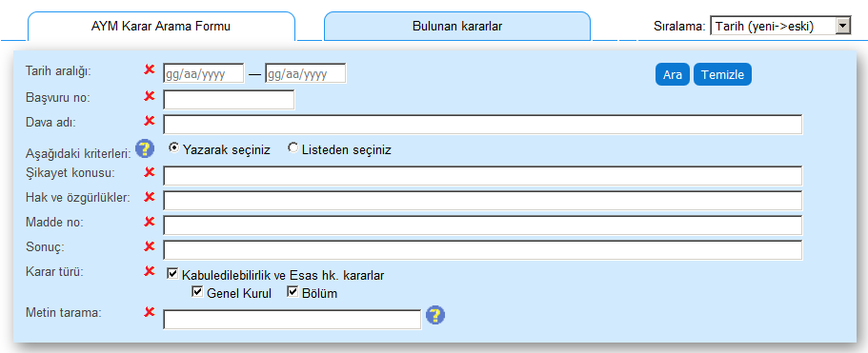Click the Metin tarama text field
This screenshot has height=353, width=868.
293,320
